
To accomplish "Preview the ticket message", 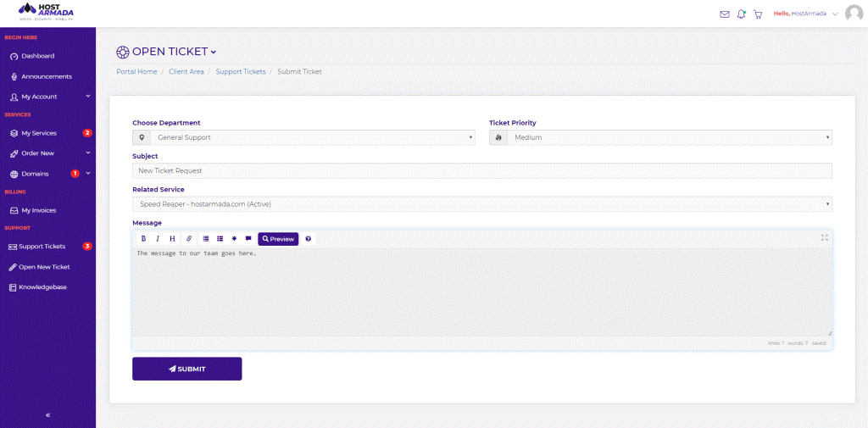I will 278,239.
